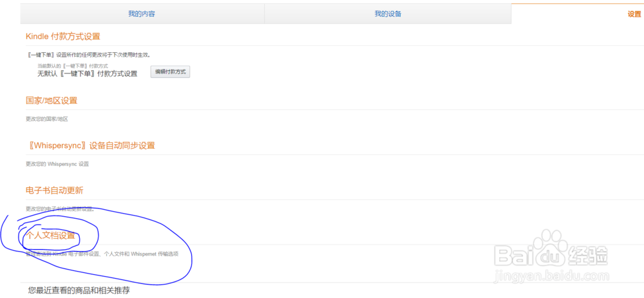644x298 pixels.
Task: Click the text 更改您的电子书自动更新设置
Action: point(60,209)
